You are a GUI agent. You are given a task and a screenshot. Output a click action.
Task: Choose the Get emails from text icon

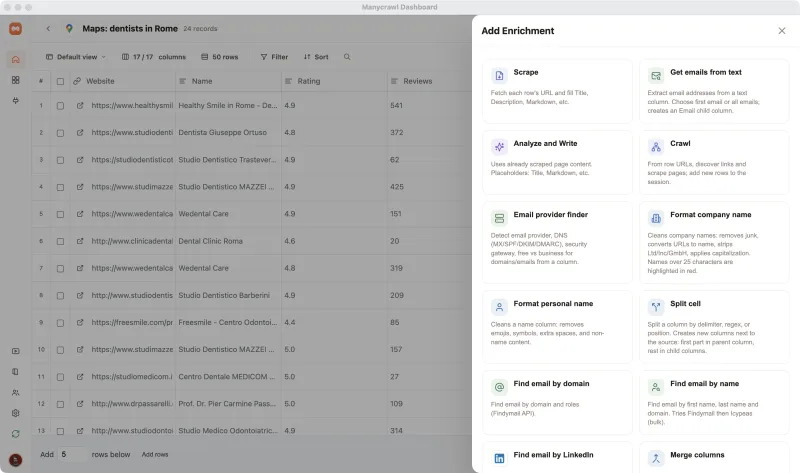[656, 76]
